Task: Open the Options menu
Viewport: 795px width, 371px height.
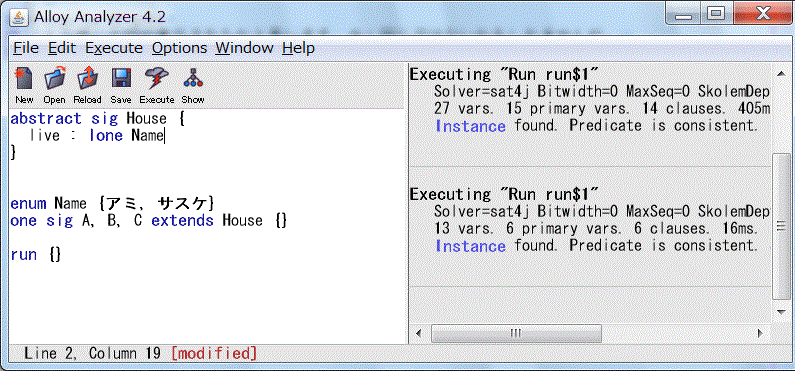Action: (x=179, y=48)
